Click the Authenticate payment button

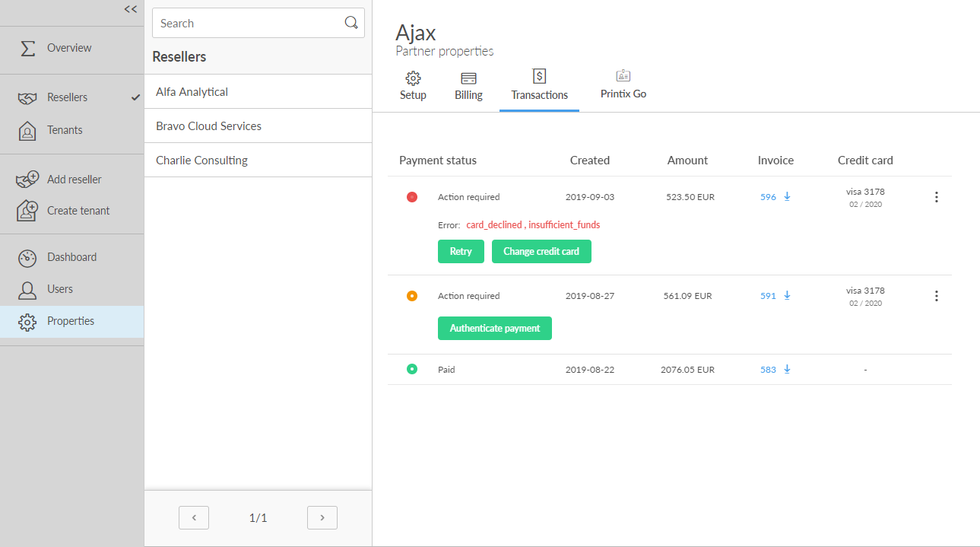[x=494, y=329]
